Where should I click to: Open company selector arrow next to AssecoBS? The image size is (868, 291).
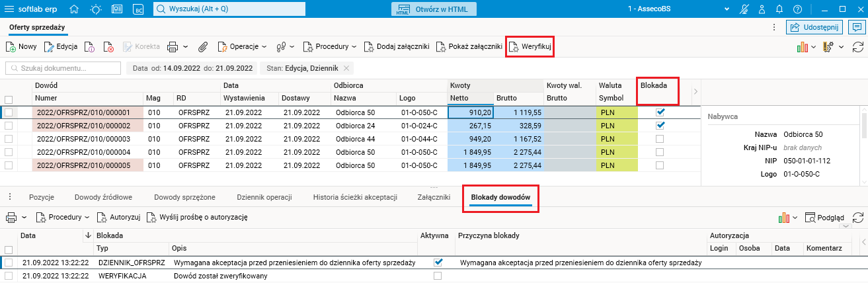pos(727,9)
